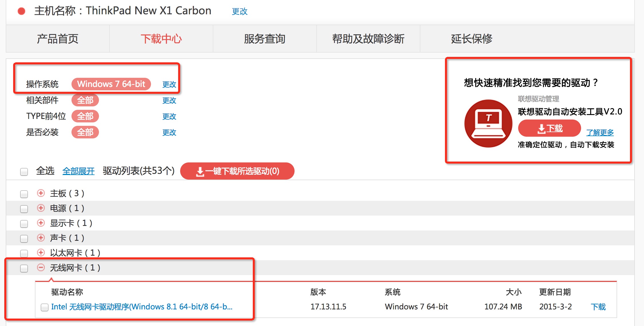Screen dimensions: 644x326
Task: Expand the 主板 (3) category
Action: [x=41, y=193]
